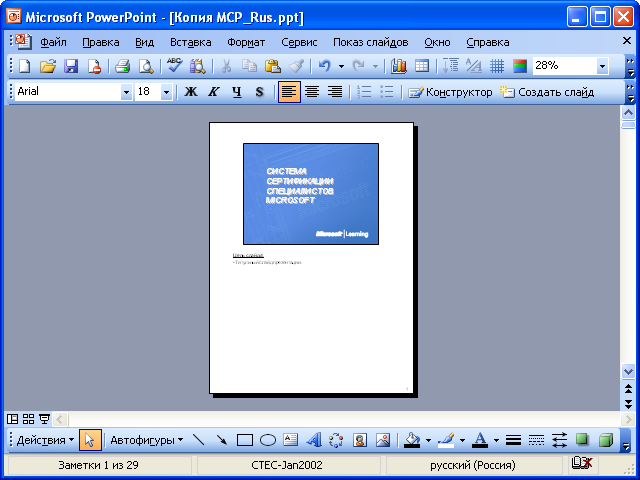
Task: Click the Font Color letter A
Action: point(480,440)
